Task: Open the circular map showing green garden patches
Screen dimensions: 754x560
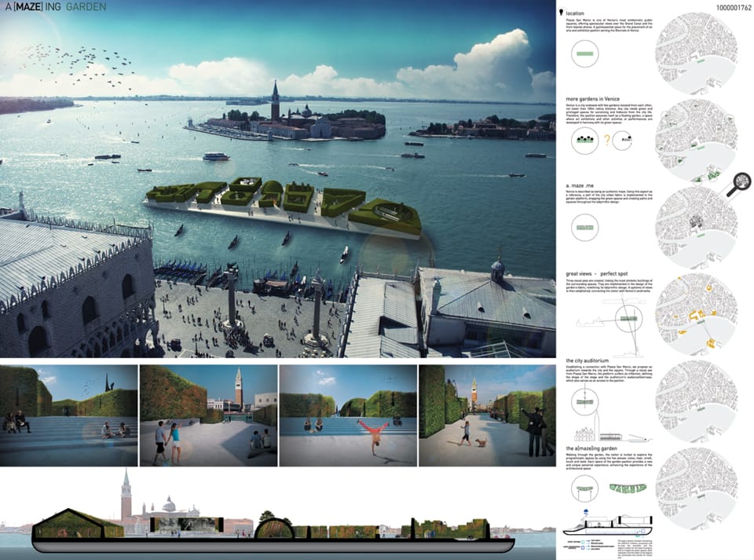Action: click(696, 141)
